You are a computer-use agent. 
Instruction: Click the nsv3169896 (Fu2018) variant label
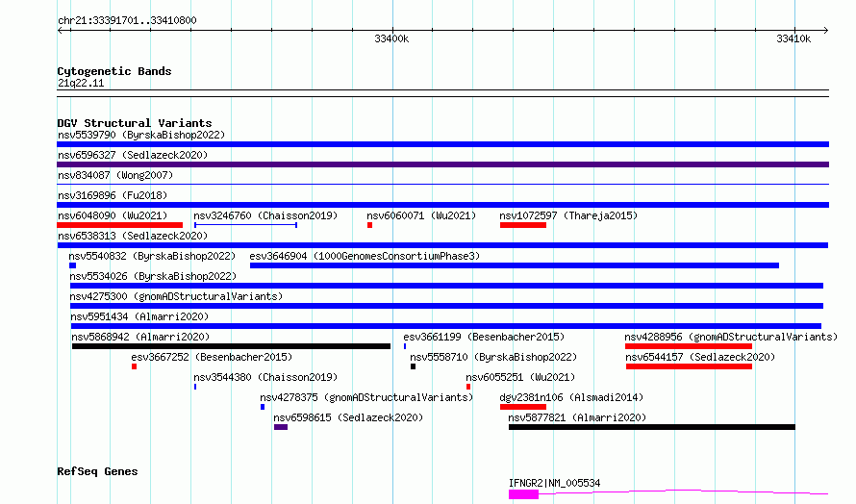pyautogui.click(x=113, y=195)
